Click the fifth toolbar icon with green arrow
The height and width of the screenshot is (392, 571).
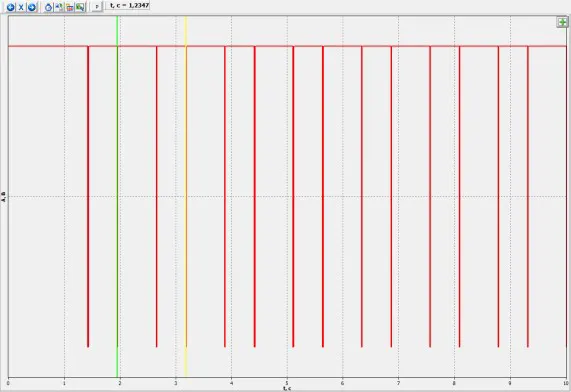click(x=59, y=7)
